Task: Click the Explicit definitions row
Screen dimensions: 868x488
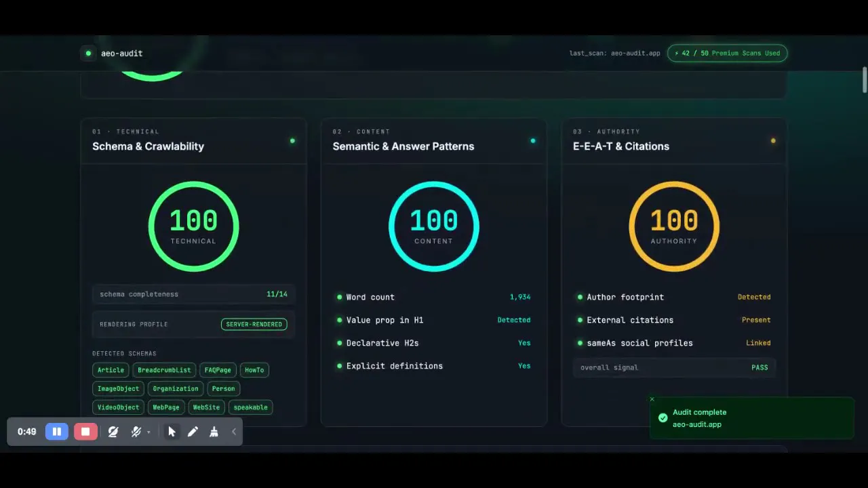Action: click(434, 366)
